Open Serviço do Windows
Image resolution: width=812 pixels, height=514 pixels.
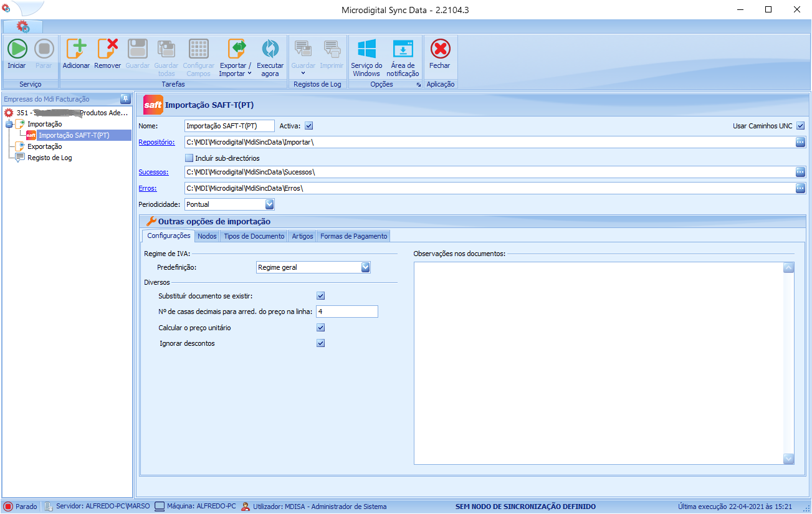click(366, 57)
